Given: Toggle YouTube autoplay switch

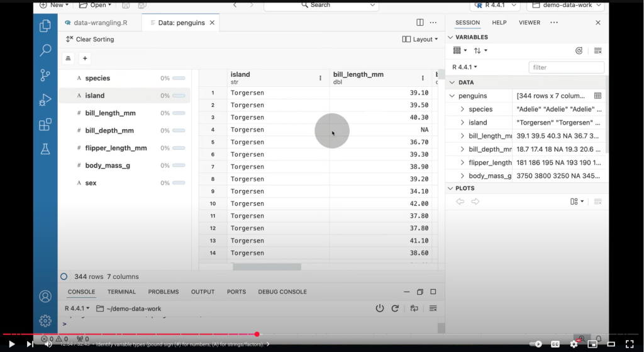Looking at the screenshot, I should (536, 344).
